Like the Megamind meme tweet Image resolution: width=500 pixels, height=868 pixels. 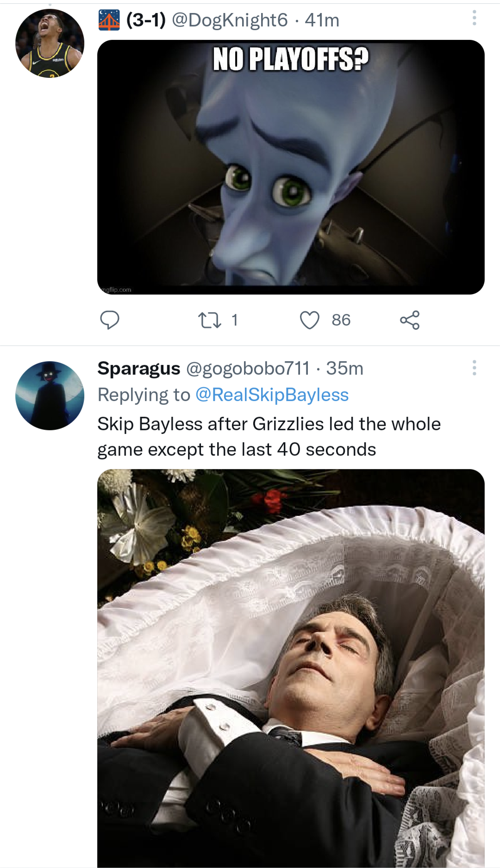310,320
